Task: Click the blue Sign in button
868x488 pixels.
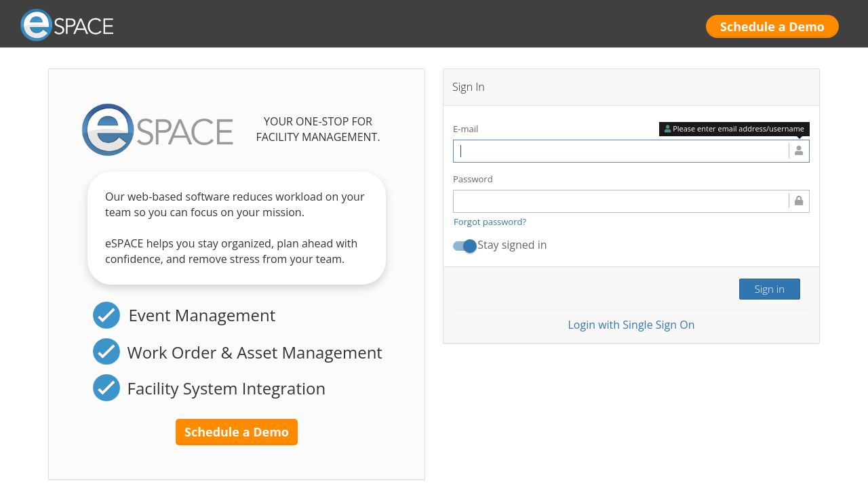Action: point(769,289)
